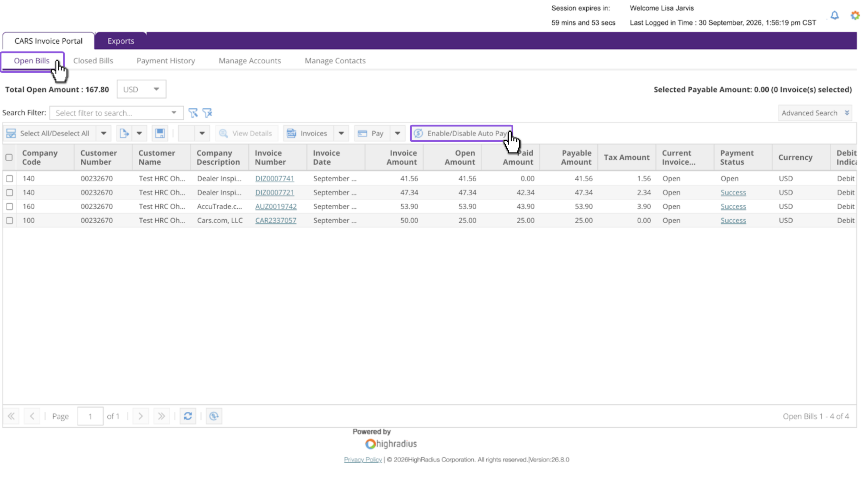The height and width of the screenshot is (487, 868).
Task: Open the Search Filter combo box
Action: [116, 113]
